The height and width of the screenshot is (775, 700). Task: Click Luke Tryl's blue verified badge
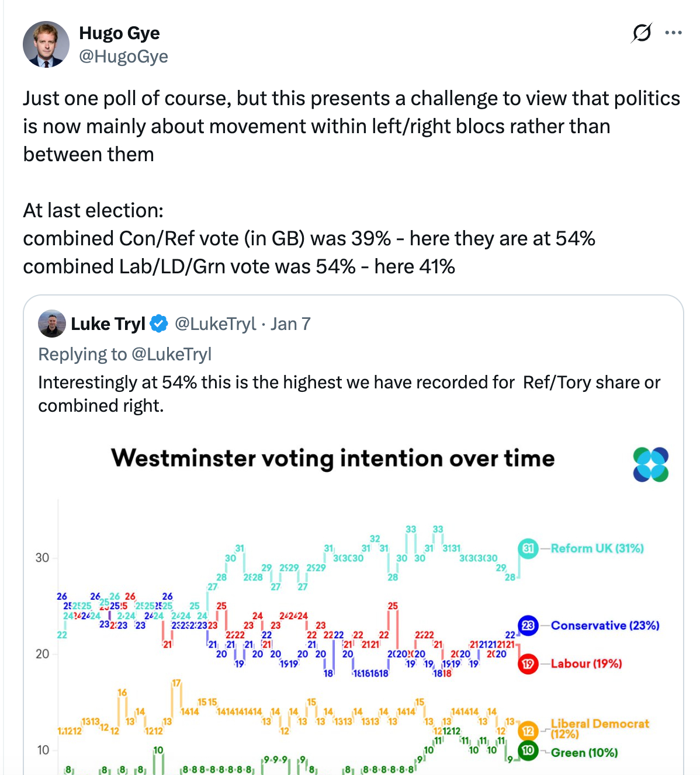click(159, 324)
